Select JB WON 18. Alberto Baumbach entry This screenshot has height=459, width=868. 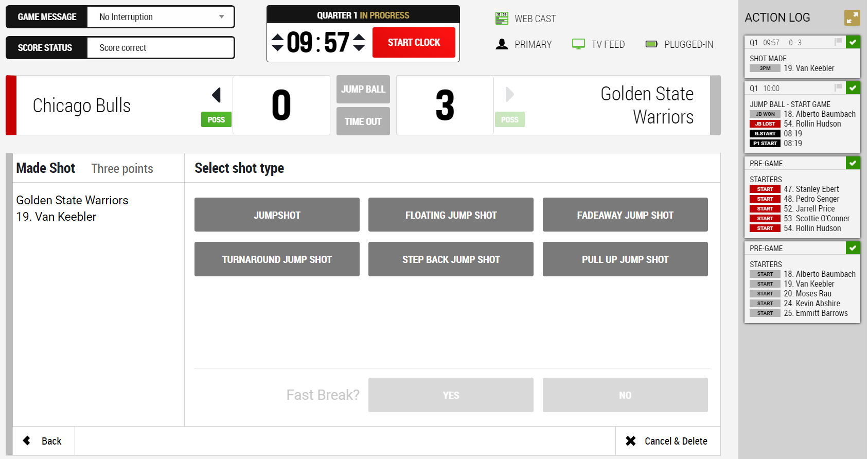[802, 114]
